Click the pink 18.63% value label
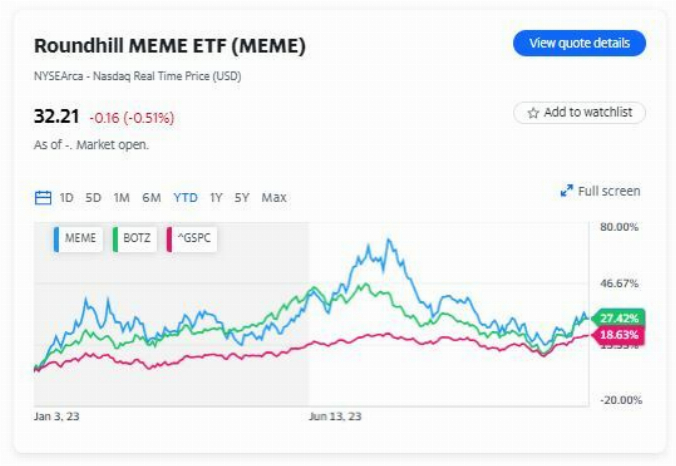Image resolution: width=676 pixels, height=466 pixels. [620, 335]
